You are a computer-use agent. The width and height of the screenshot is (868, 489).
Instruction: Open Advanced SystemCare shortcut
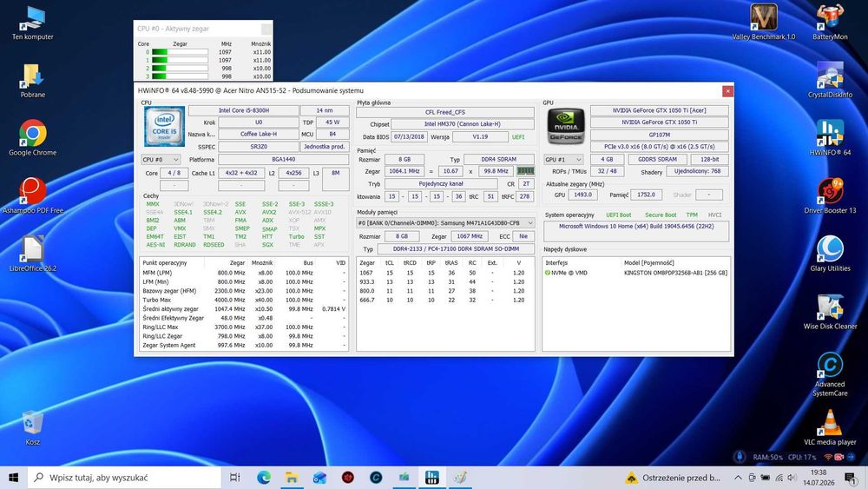tap(830, 373)
